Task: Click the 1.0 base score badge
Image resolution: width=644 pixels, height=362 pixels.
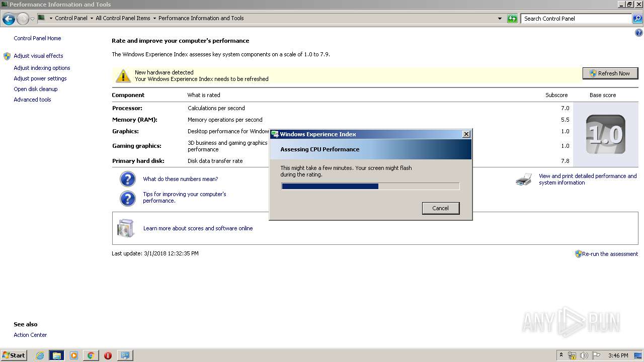Action: [x=606, y=134]
